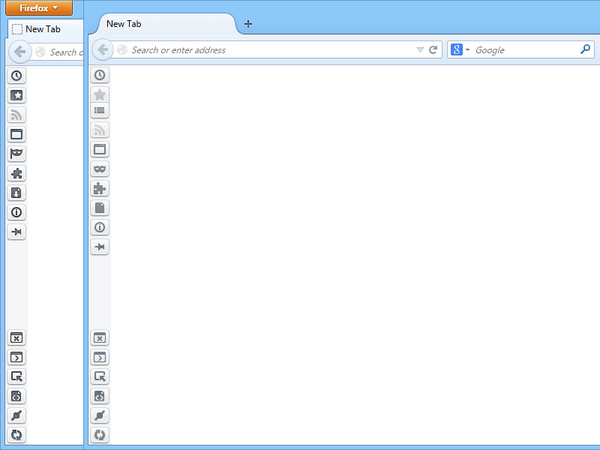Click the RSS feed icon in right window

(100, 130)
